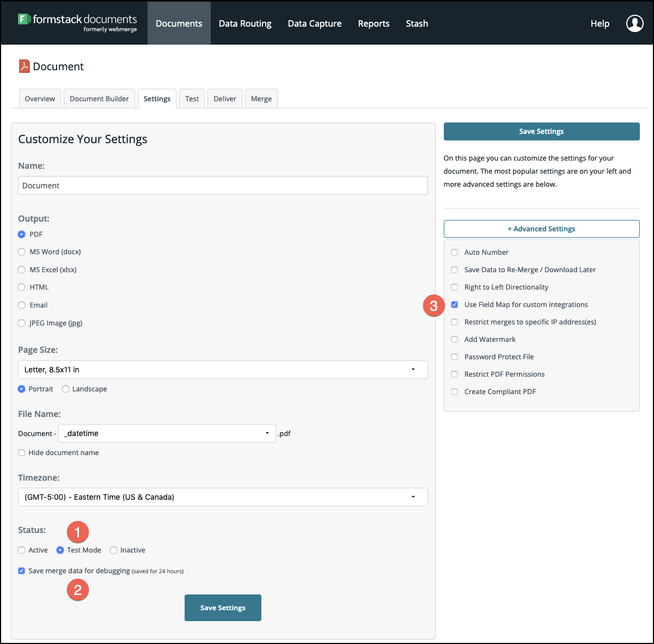Click the PDF document icon beside the title
This screenshot has width=654, height=644.
25,66
